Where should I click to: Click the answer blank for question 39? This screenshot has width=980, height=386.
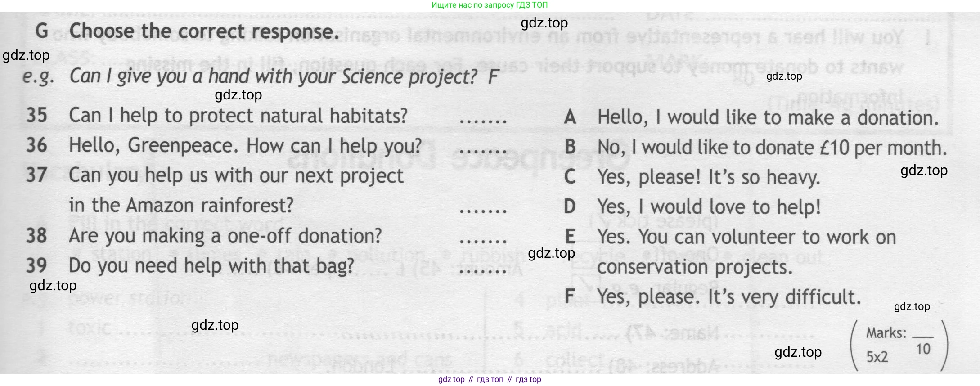point(483,270)
